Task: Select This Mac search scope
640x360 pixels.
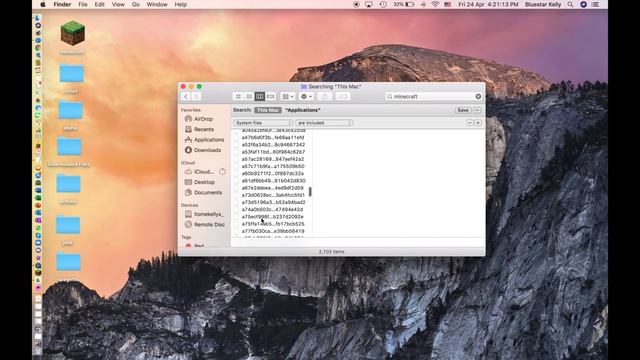Action: 268,110
